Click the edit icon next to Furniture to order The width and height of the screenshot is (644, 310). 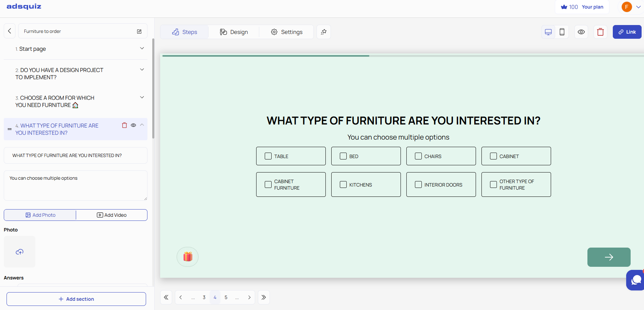(x=139, y=31)
